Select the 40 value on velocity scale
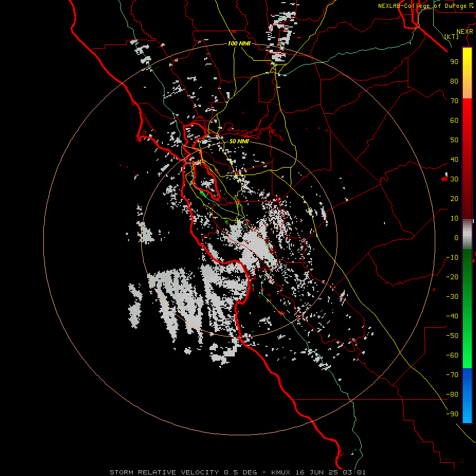476x476 pixels. coord(454,159)
